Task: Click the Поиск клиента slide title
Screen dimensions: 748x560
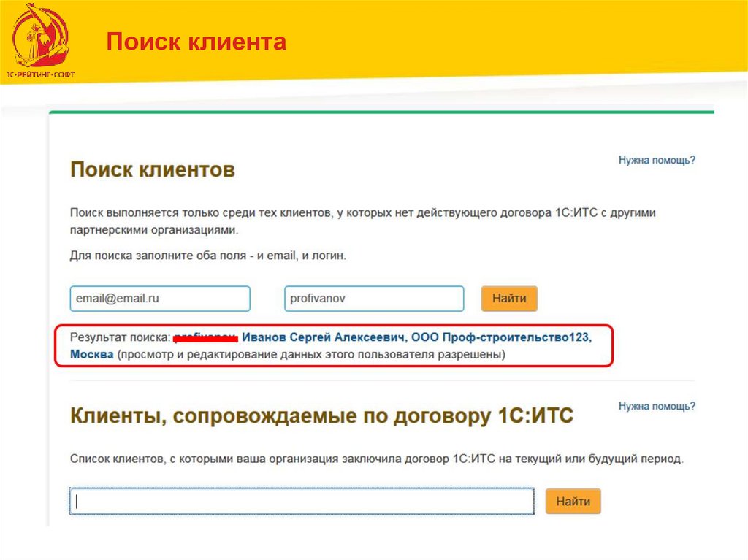Action: coord(196,42)
